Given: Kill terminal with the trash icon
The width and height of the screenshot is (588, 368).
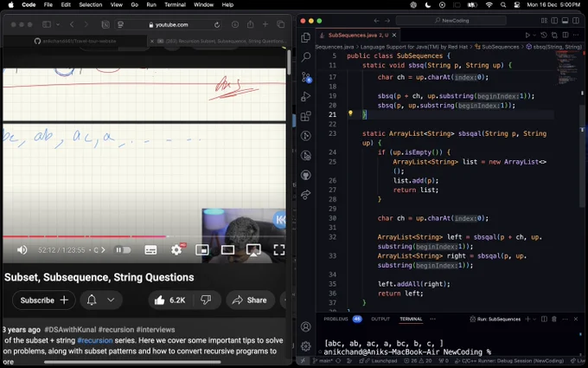Looking at the screenshot, I should click(554, 319).
